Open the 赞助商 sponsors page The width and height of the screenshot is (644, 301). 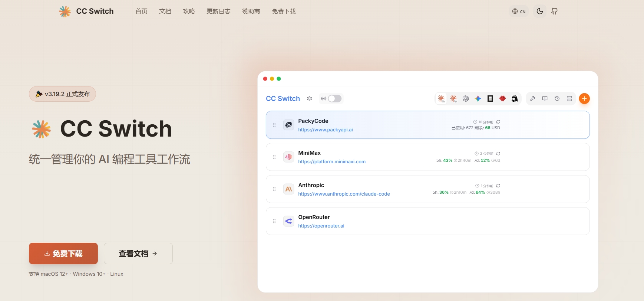251,12
